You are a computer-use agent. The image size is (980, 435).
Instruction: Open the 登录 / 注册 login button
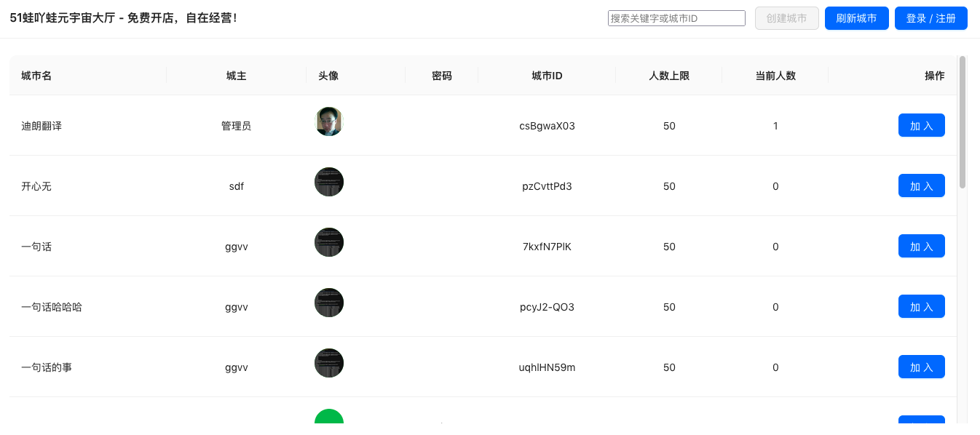[930, 18]
